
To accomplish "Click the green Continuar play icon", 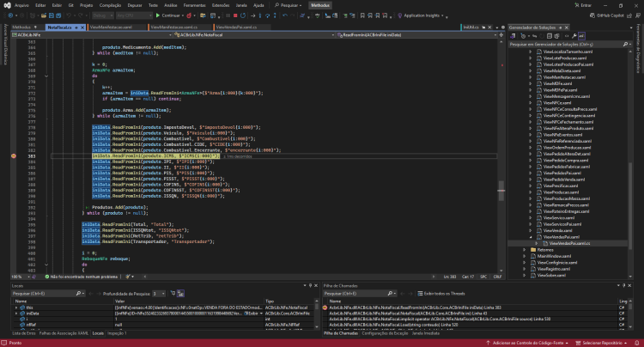I will pyautogui.click(x=158, y=15).
